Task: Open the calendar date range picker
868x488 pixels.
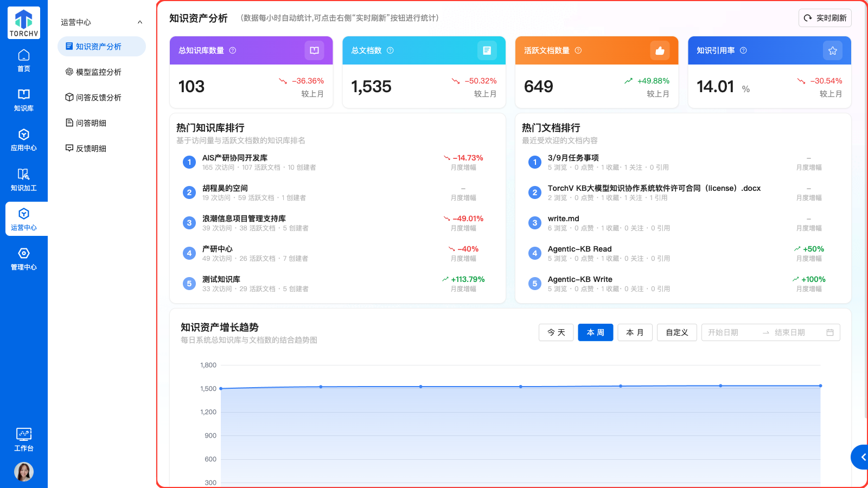Action: click(x=829, y=332)
